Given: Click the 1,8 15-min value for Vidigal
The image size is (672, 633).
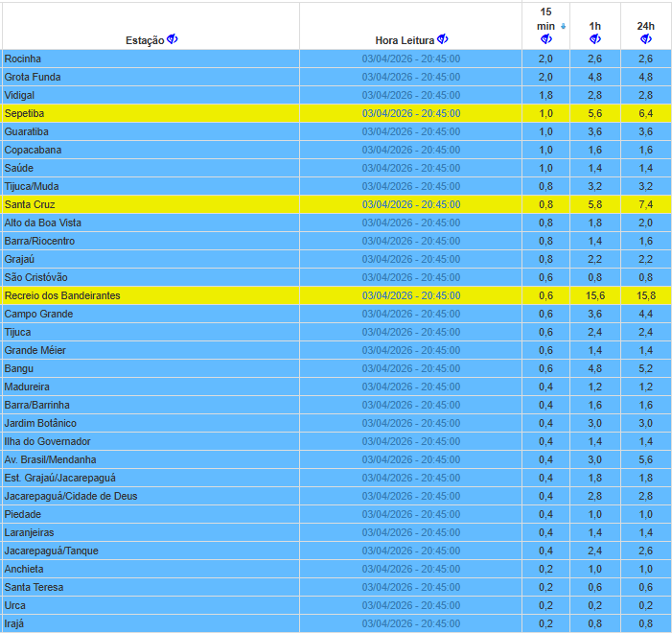Looking at the screenshot, I should tap(545, 95).
